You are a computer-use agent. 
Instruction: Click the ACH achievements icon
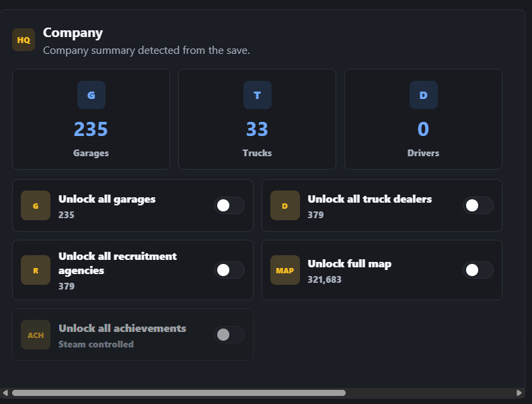[x=36, y=335]
